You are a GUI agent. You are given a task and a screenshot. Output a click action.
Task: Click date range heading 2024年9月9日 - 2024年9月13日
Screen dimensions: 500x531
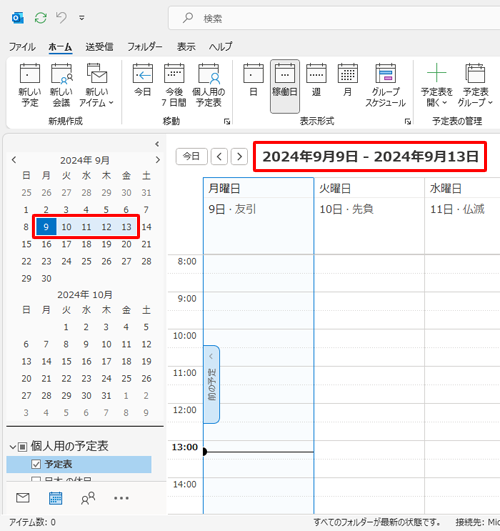tap(370, 156)
